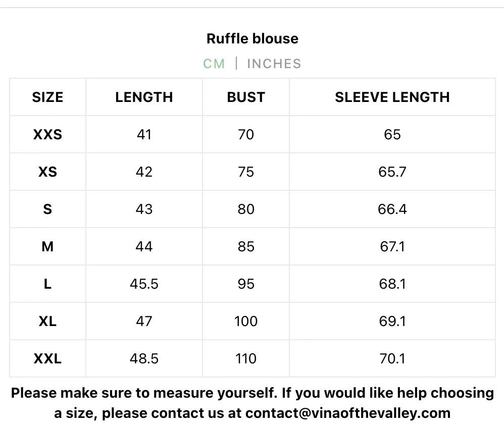
Task: Switch units to INCHES
Action: coord(274,64)
